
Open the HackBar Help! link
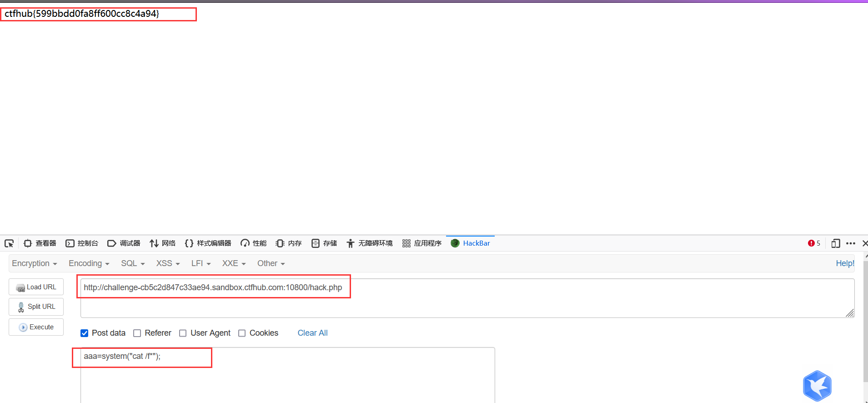[x=845, y=263]
